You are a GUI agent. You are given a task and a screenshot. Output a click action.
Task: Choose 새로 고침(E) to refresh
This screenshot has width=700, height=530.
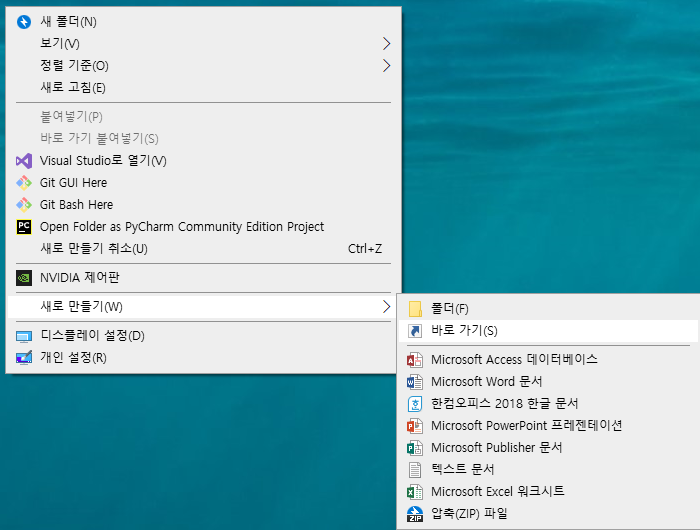pos(204,88)
